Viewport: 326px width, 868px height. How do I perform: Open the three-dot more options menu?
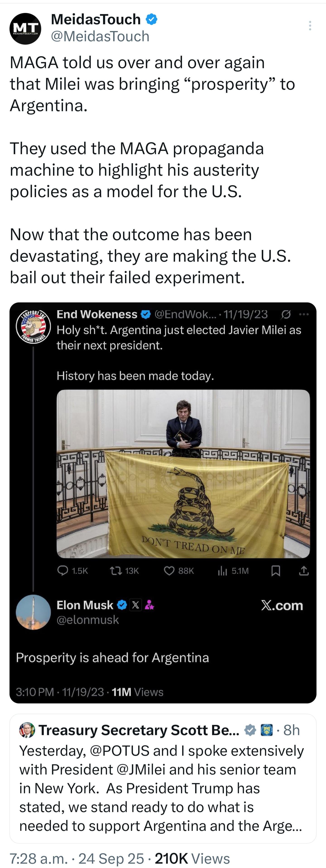pyautogui.click(x=310, y=26)
